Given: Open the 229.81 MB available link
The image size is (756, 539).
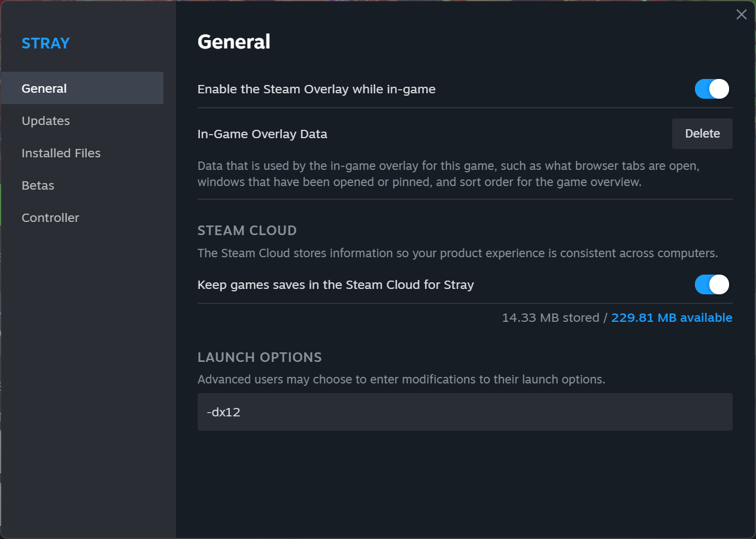Looking at the screenshot, I should coord(672,318).
